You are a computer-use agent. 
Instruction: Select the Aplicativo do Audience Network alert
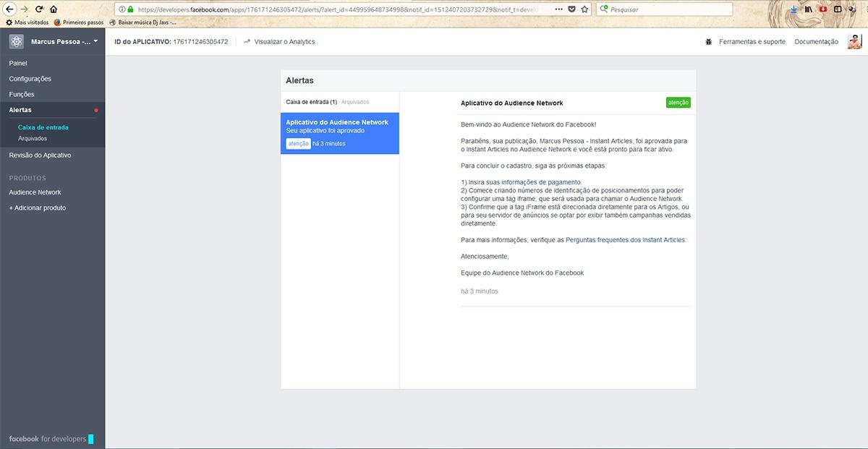coord(340,133)
